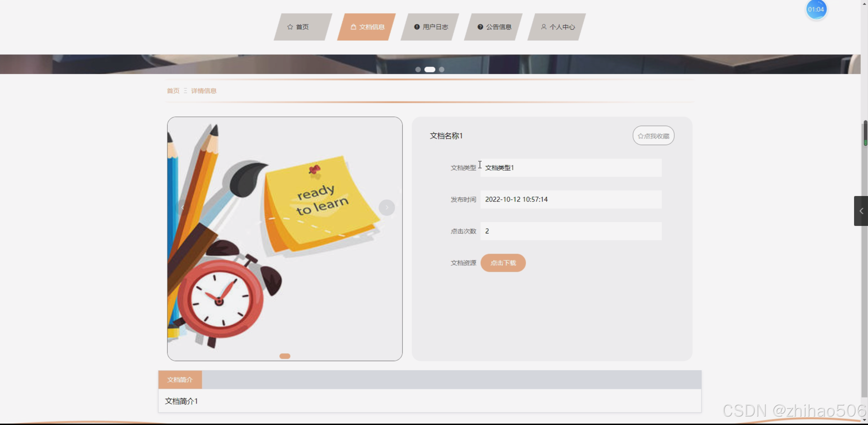Image resolution: width=868 pixels, height=425 pixels.
Task: Click the 点击次数 value field
Action: click(571, 231)
